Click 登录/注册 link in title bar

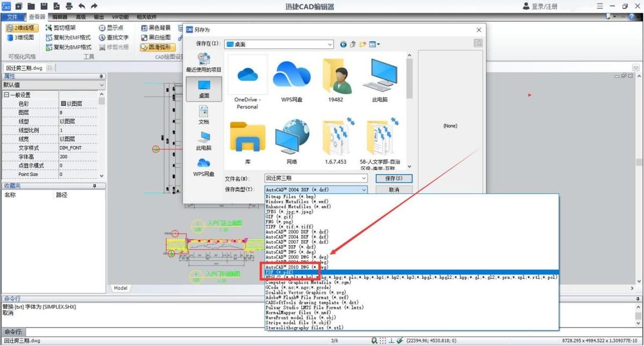[540, 6]
